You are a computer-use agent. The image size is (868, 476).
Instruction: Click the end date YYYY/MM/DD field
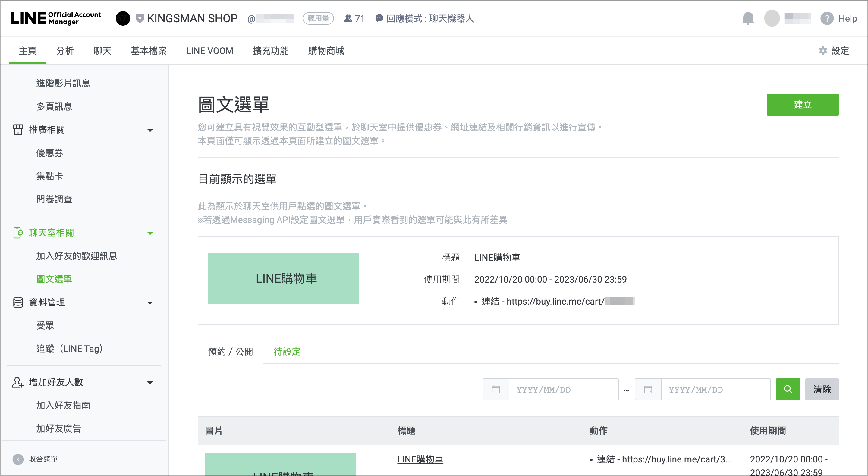tap(716, 389)
